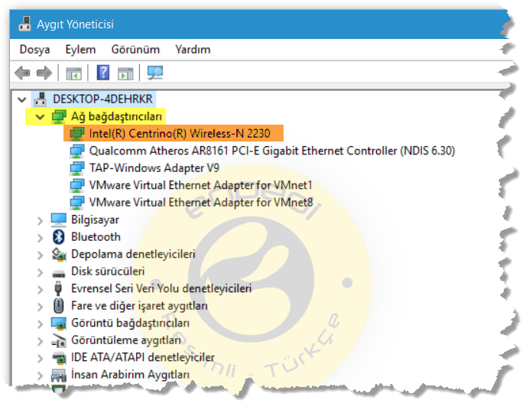Click the VMnet8 adapter icon
532x413 pixels.
(x=77, y=203)
